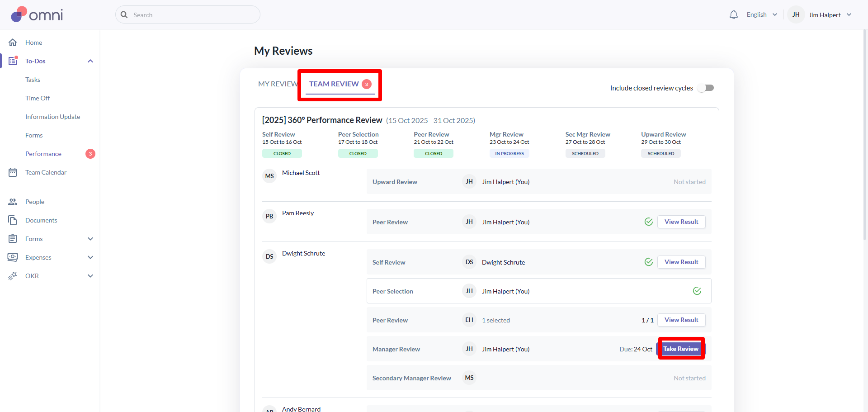Open Information Update menu item

tap(52, 117)
